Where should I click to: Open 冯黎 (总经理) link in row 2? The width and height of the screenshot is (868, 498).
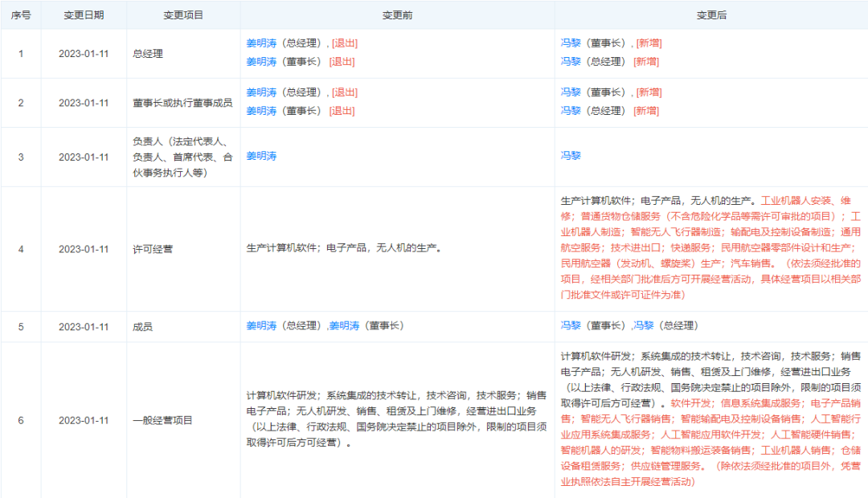(571, 111)
